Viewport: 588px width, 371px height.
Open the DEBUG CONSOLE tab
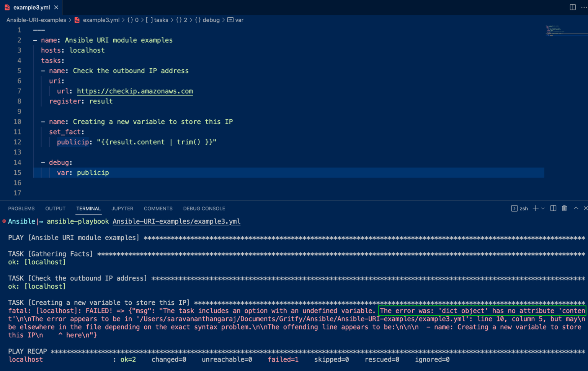click(x=204, y=208)
